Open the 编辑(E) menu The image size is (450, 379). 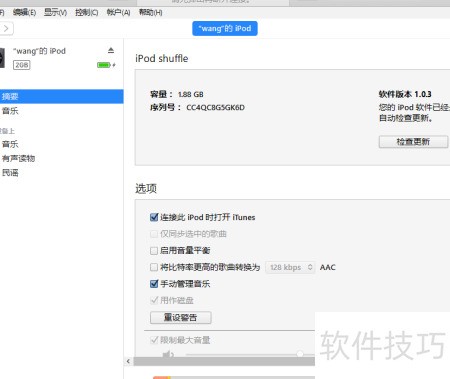point(24,13)
